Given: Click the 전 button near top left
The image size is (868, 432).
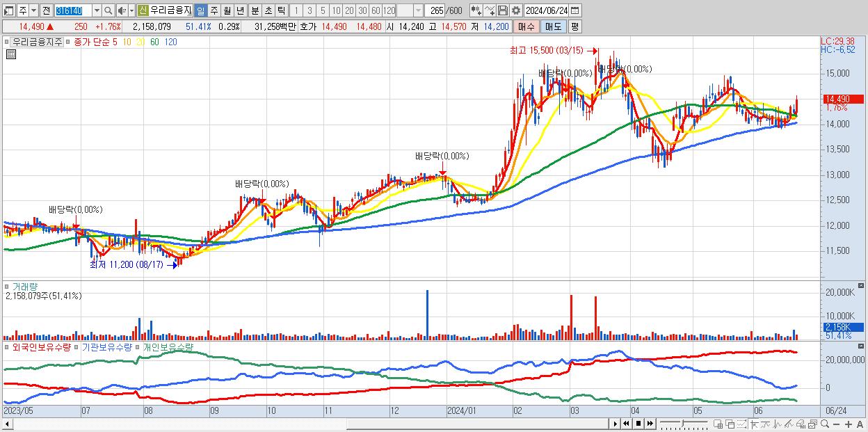Looking at the screenshot, I should tap(47, 10).
